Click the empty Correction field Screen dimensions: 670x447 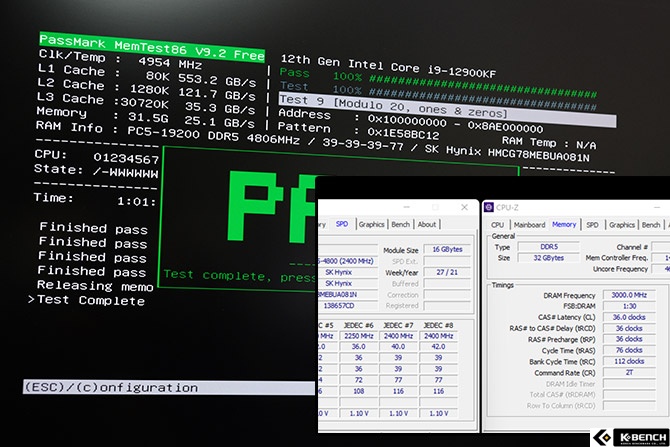click(x=447, y=295)
